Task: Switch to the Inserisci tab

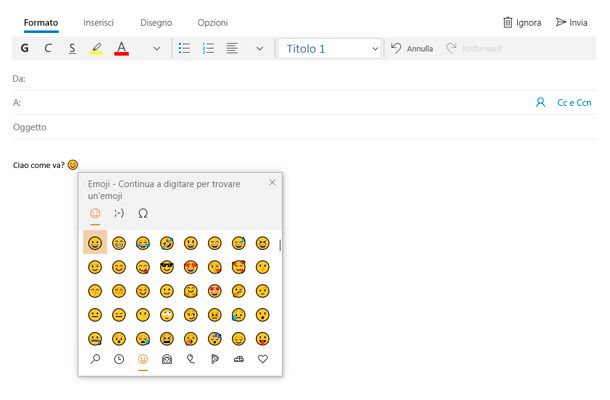Action: (x=98, y=23)
